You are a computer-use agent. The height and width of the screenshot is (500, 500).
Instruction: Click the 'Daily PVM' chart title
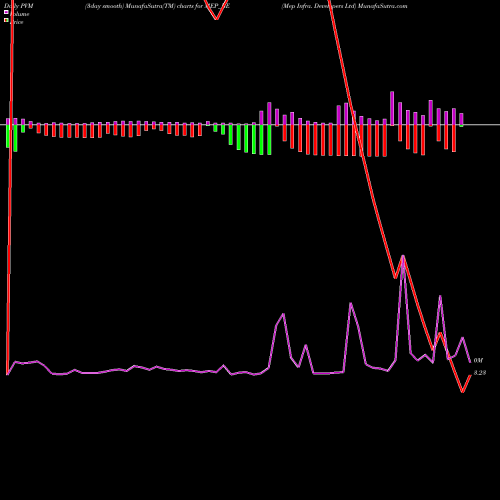[x=19, y=6]
